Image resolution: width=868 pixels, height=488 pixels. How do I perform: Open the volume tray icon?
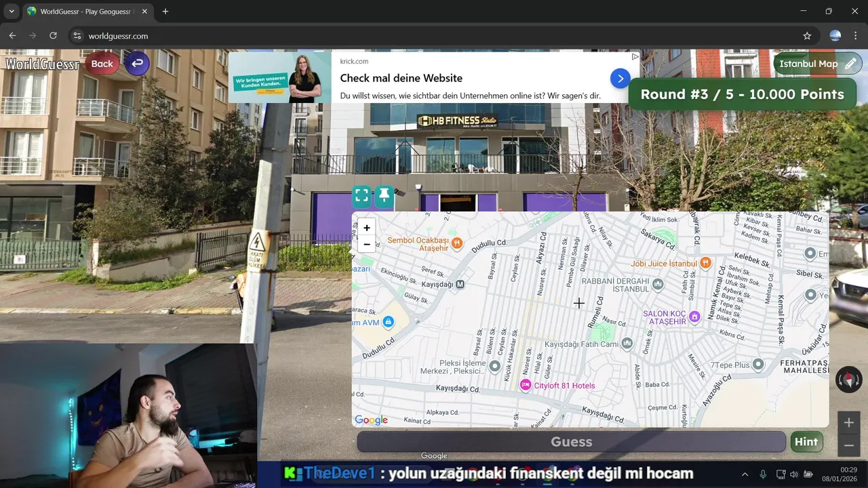tap(794, 474)
